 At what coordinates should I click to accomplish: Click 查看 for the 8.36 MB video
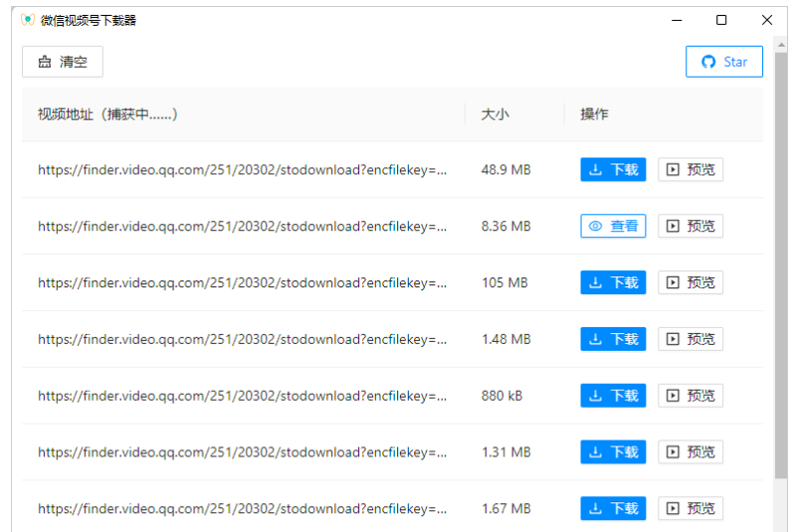click(x=613, y=226)
